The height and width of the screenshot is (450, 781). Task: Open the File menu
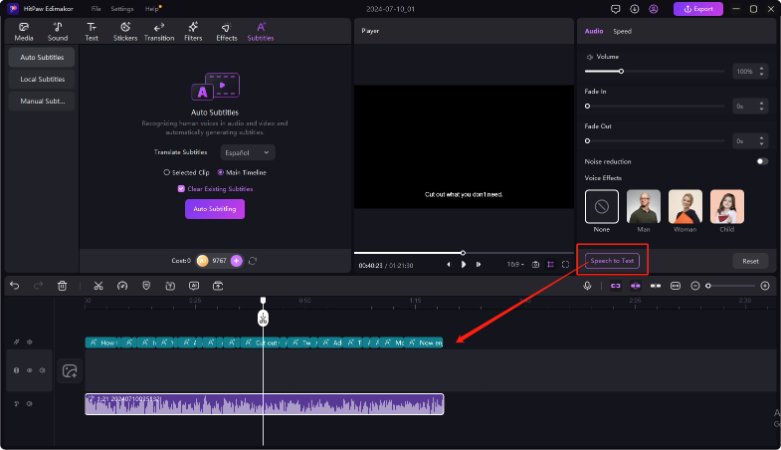[x=95, y=9]
